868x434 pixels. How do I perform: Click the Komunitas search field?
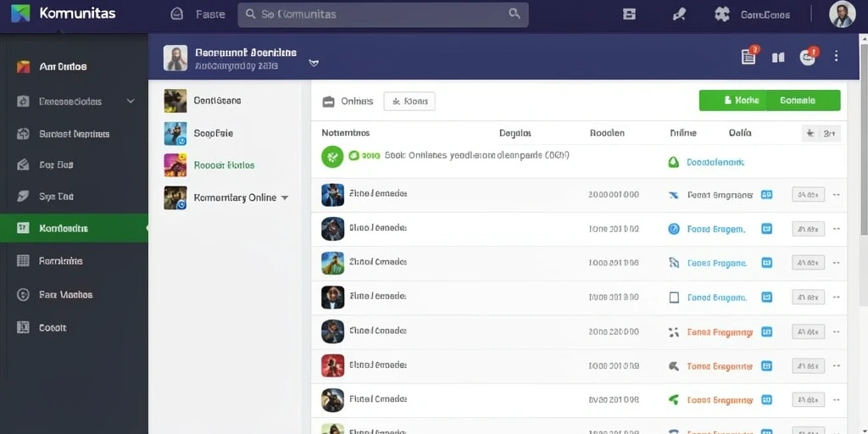(x=383, y=15)
